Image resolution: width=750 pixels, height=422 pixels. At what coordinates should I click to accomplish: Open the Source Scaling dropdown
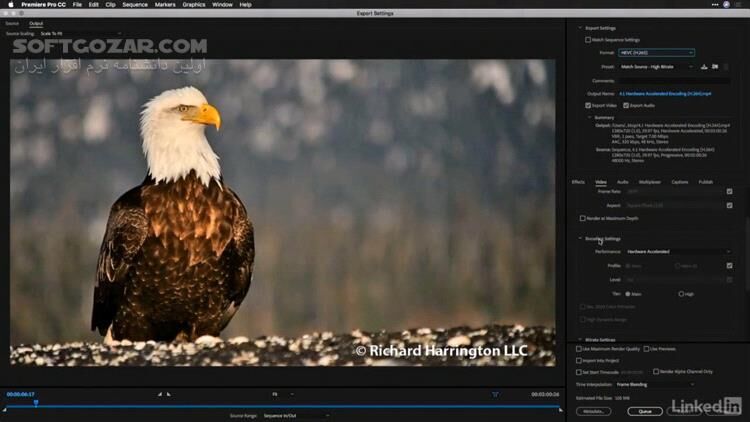coord(80,33)
